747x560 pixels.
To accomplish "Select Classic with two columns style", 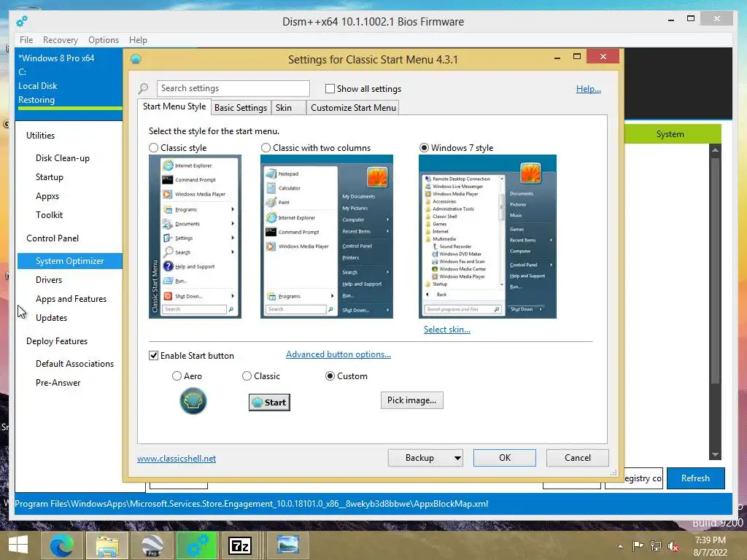I will [x=266, y=147].
